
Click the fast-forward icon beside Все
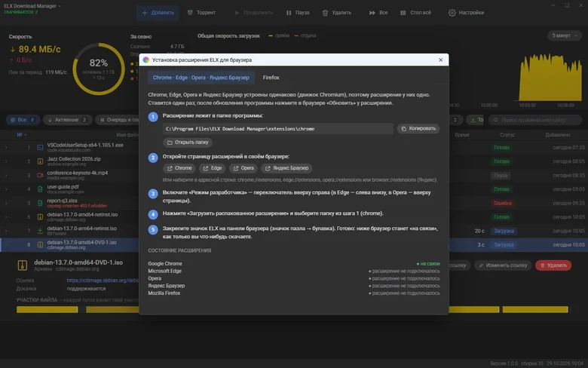[372, 13]
